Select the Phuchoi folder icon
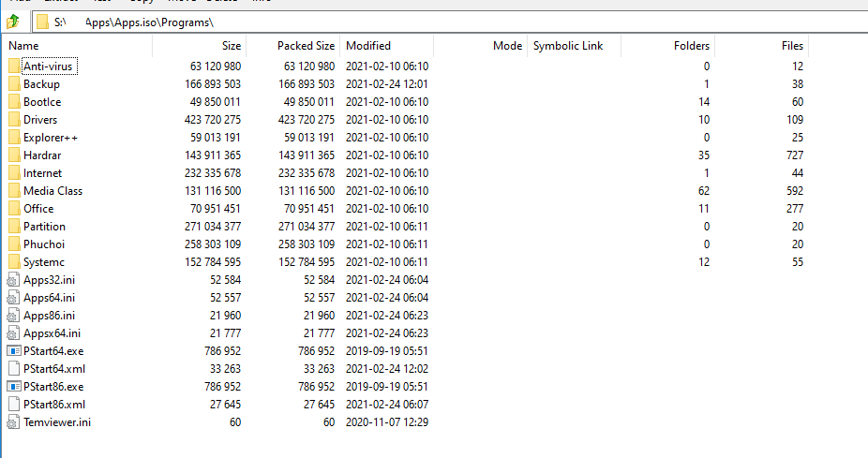Viewport: 868px width, 458px height. point(14,244)
